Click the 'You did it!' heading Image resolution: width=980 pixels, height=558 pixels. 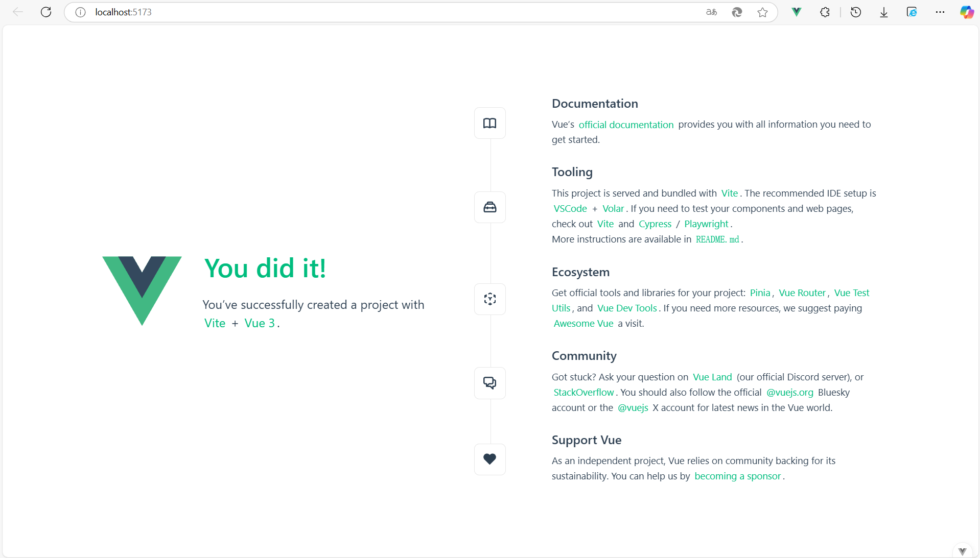tap(265, 269)
